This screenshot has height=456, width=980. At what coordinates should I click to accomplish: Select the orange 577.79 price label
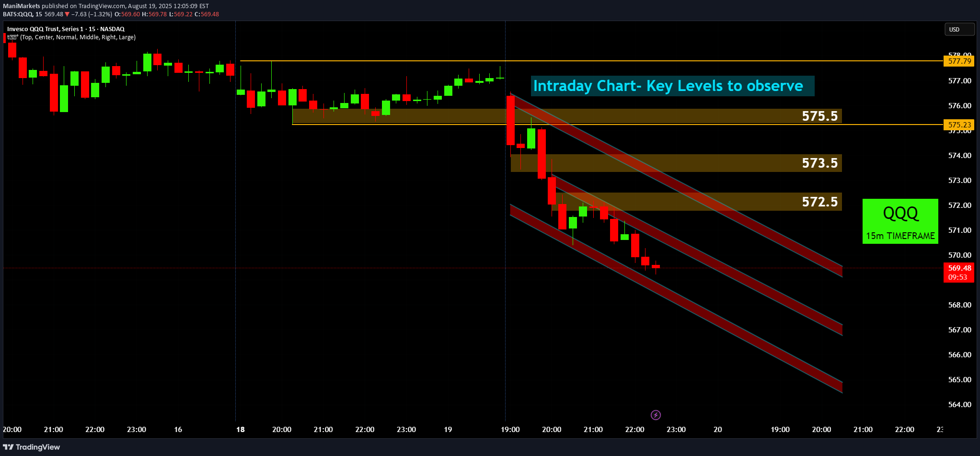click(x=959, y=61)
